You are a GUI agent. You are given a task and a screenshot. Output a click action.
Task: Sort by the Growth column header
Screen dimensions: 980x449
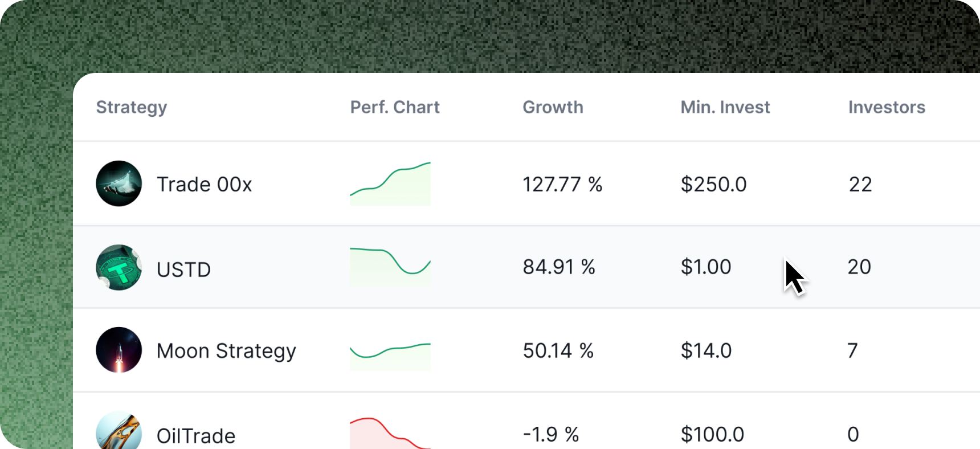553,107
